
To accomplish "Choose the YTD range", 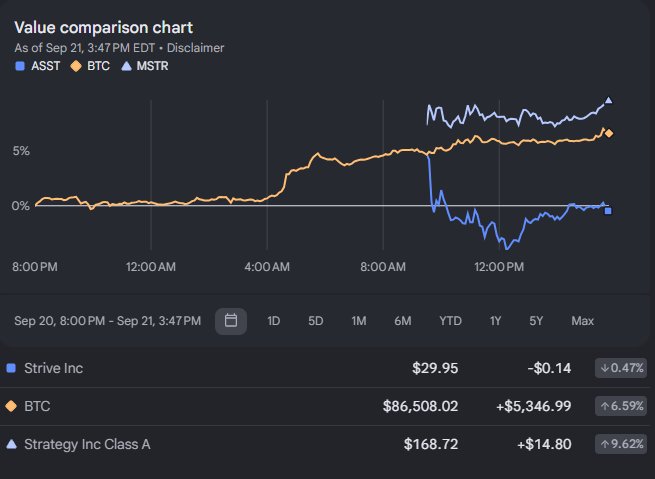I will tap(450, 321).
